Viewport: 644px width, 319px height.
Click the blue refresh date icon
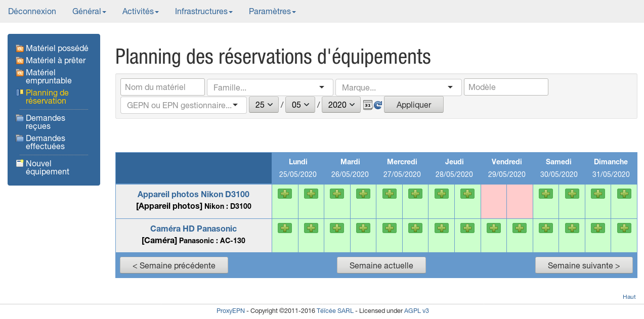(x=378, y=105)
